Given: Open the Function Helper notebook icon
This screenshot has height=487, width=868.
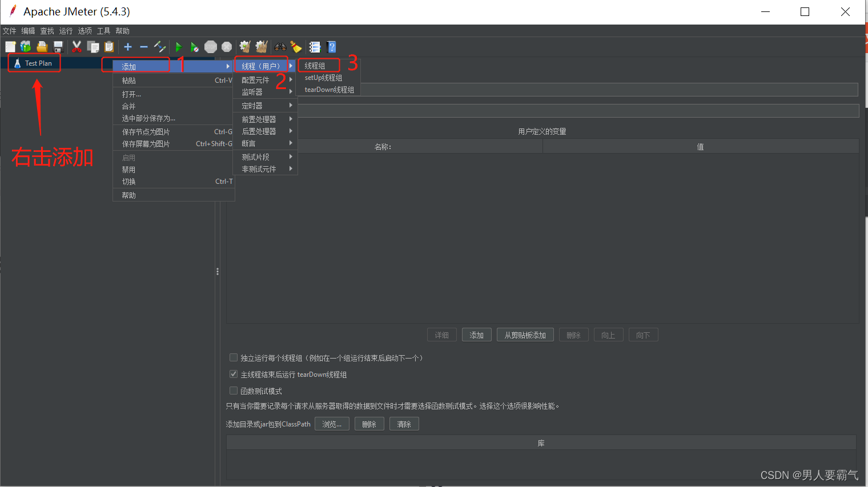Looking at the screenshot, I should 315,47.
